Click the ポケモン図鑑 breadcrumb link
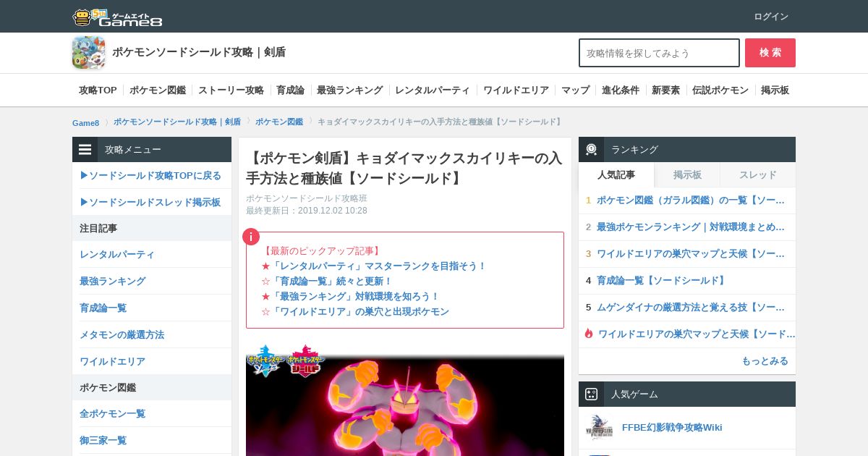This screenshot has width=868, height=456. (279, 122)
